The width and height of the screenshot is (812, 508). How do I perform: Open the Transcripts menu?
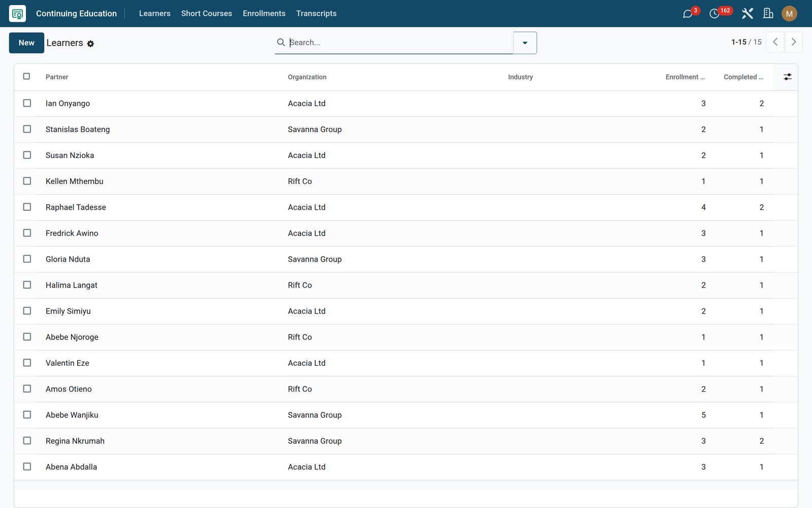pyautogui.click(x=316, y=14)
